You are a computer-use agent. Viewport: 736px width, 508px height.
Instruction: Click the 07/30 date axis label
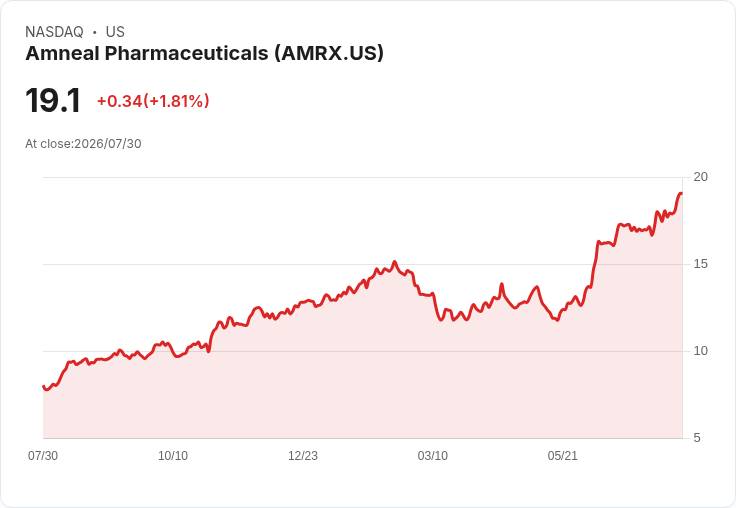(x=43, y=456)
